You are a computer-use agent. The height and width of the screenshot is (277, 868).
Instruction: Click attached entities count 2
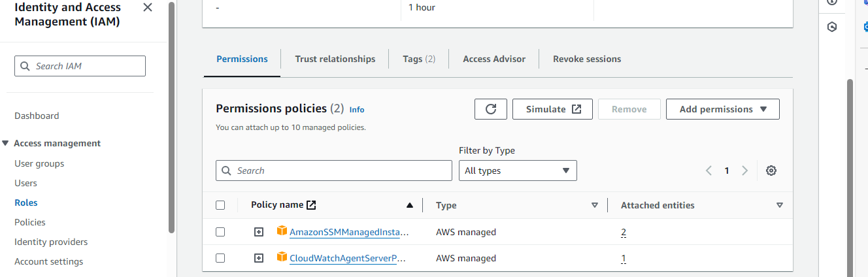pos(624,232)
